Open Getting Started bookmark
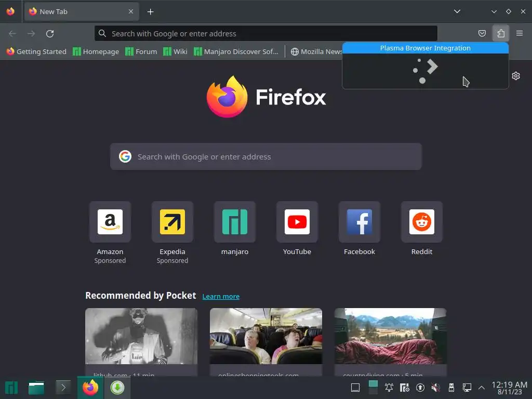 click(37, 51)
